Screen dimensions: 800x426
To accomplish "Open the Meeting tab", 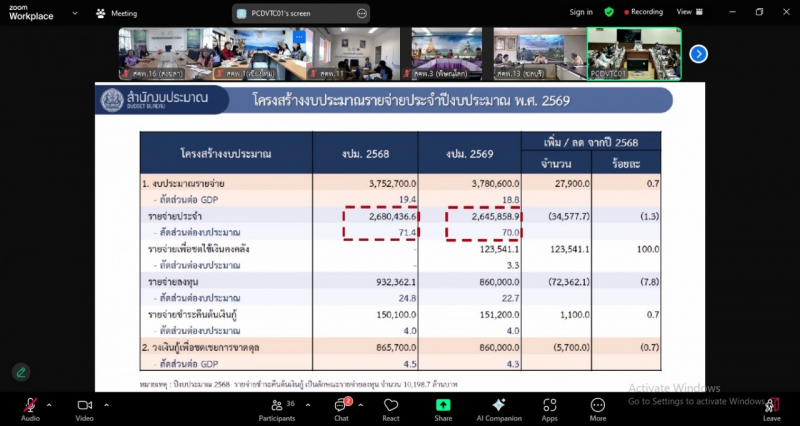I will click(x=117, y=14).
